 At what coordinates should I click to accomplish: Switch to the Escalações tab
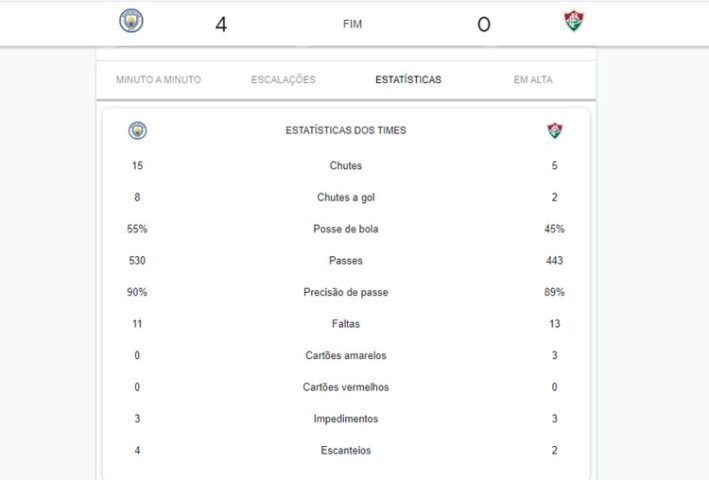click(283, 80)
